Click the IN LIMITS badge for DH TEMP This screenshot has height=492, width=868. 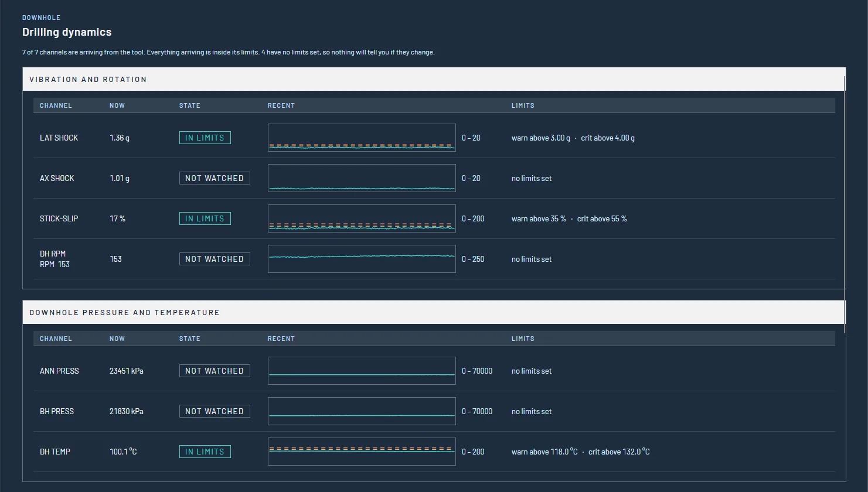point(205,452)
